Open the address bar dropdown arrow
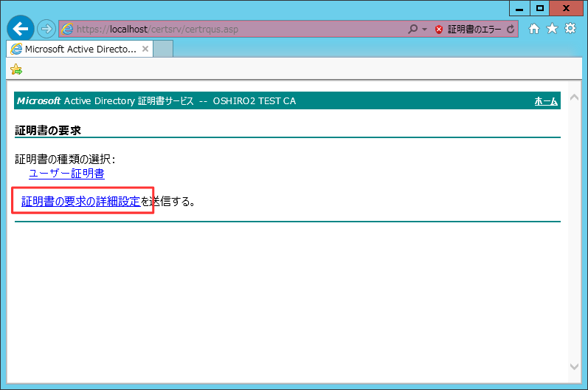Image resolution: width=588 pixels, height=390 pixels. pos(424,30)
